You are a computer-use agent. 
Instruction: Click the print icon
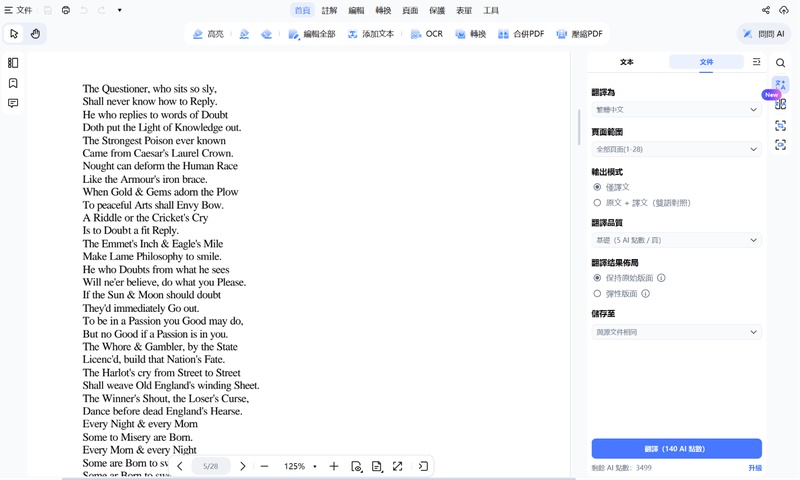(x=66, y=10)
